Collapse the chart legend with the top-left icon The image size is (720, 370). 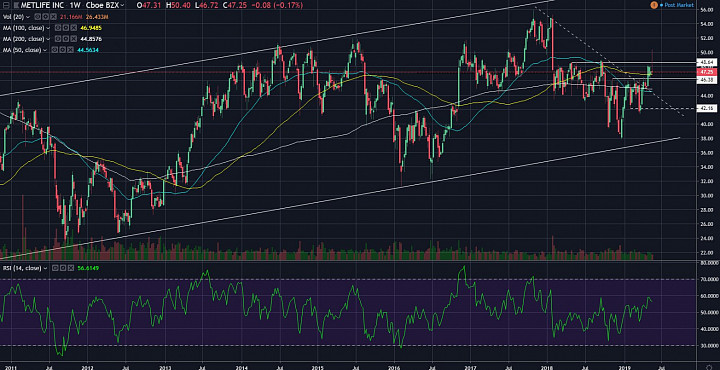click(x=6, y=5)
